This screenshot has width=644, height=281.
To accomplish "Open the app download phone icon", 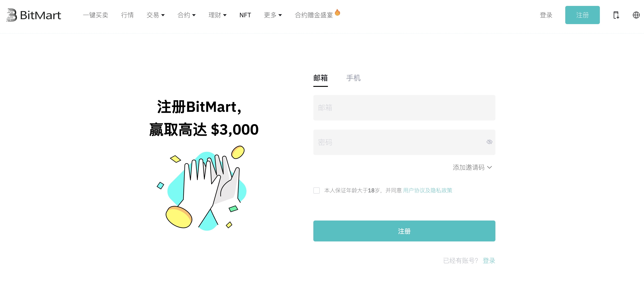I will coord(616,15).
